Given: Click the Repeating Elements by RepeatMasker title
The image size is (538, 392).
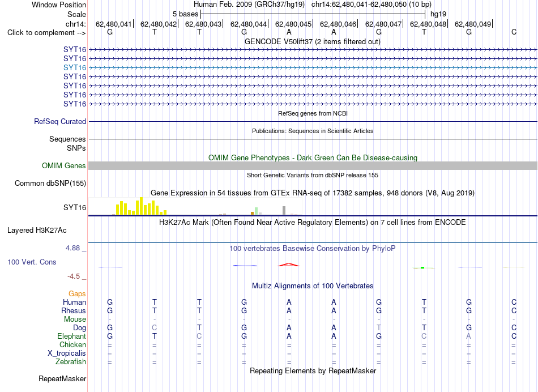Looking at the screenshot, I should click(313, 371).
